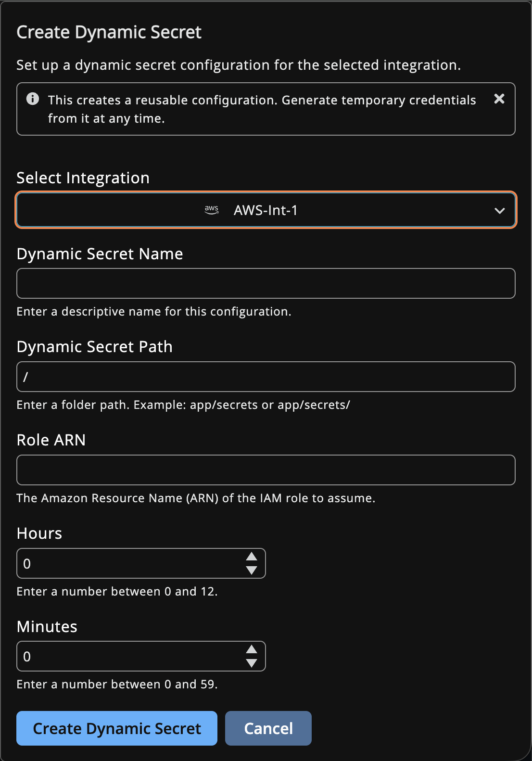Image resolution: width=532 pixels, height=761 pixels.
Task: Click the 'Role ARN' label
Action: pos(51,440)
